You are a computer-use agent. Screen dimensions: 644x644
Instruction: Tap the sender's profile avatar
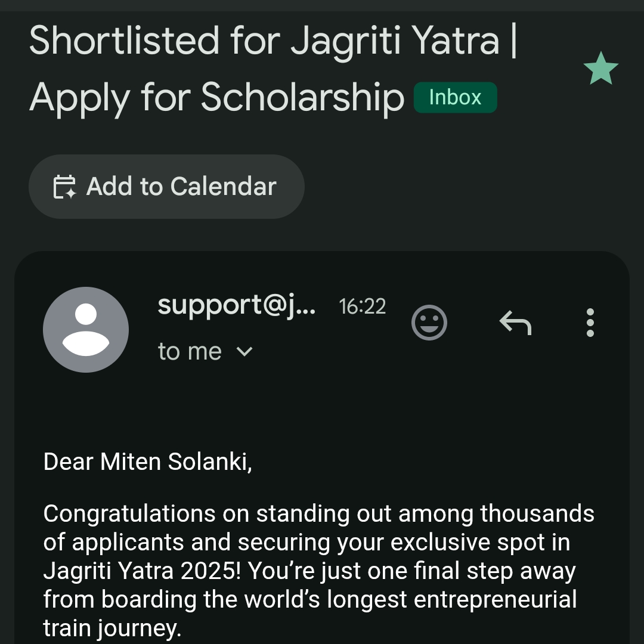pos(86,330)
